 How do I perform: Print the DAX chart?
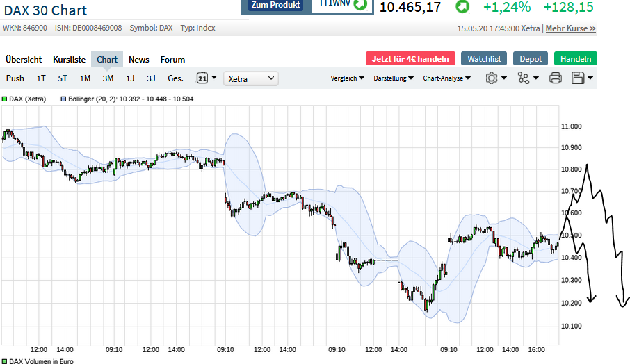pyautogui.click(x=555, y=78)
